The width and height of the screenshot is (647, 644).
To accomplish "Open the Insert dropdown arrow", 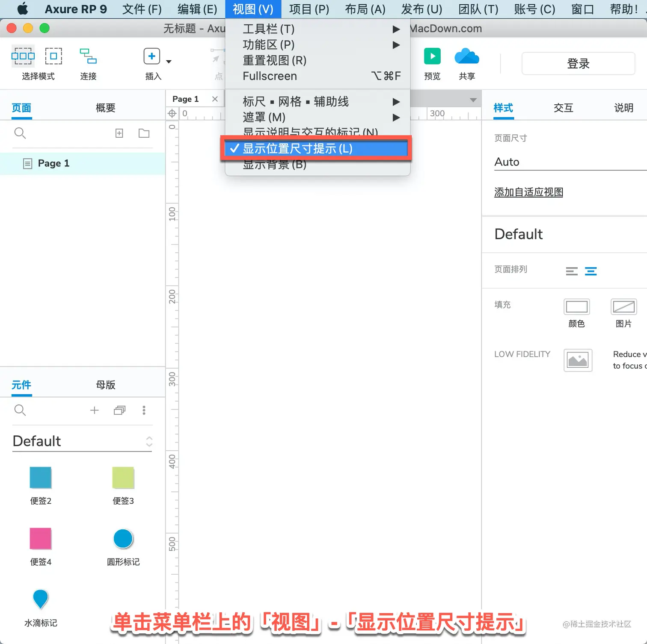I will click(x=169, y=62).
